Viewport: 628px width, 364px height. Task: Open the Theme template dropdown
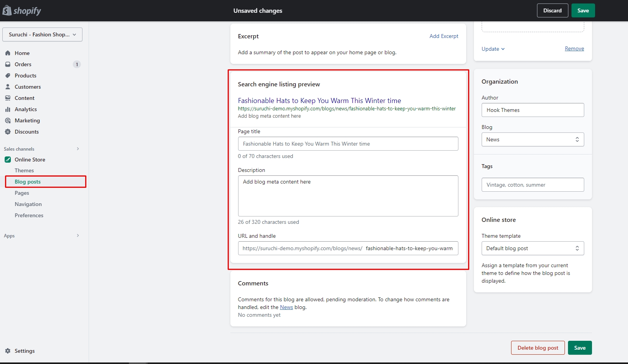(x=532, y=248)
